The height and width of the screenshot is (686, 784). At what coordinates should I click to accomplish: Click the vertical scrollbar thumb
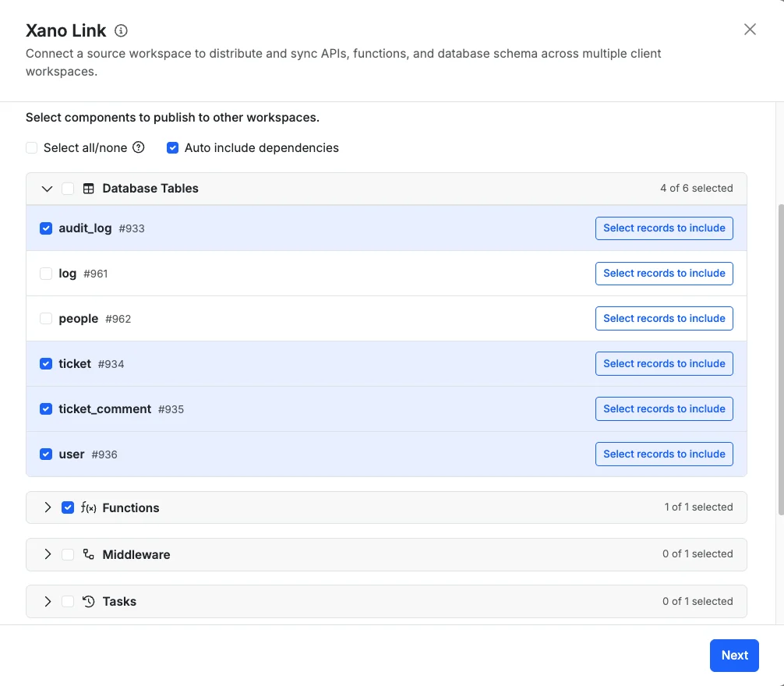tap(781, 359)
